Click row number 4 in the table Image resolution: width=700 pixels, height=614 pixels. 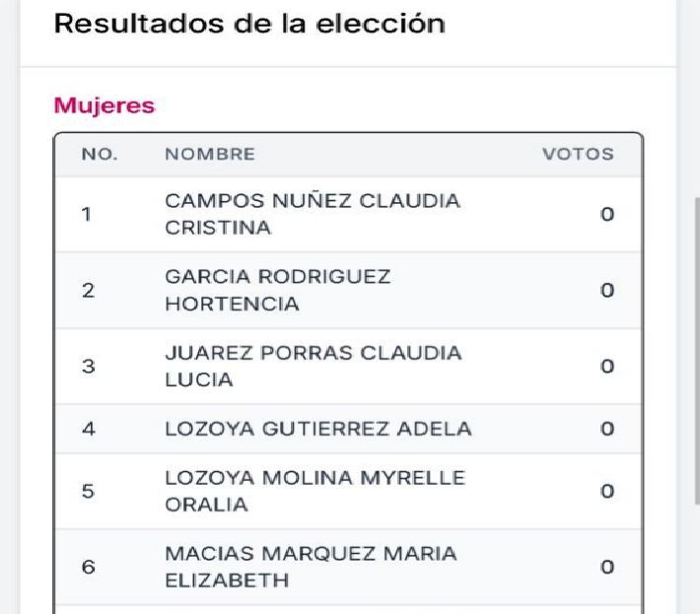tap(89, 429)
